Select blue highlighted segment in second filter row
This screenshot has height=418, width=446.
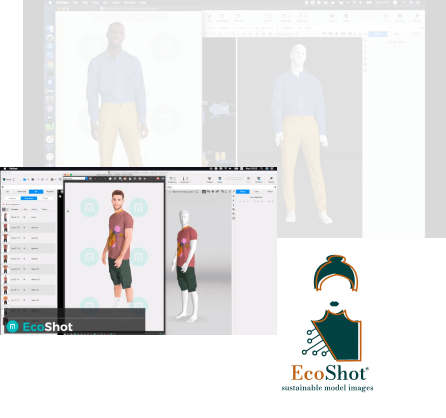pos(29,198)
